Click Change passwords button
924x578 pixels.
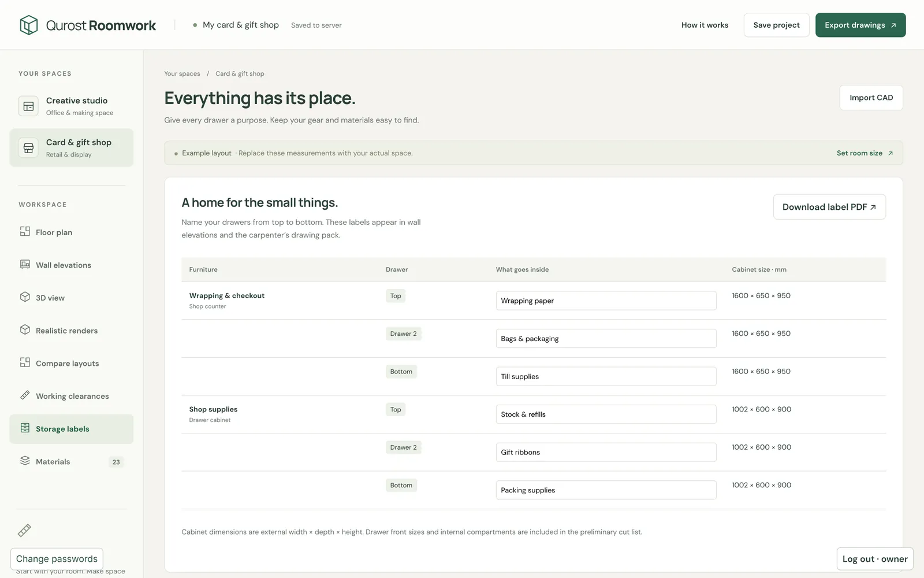(57, 559)
